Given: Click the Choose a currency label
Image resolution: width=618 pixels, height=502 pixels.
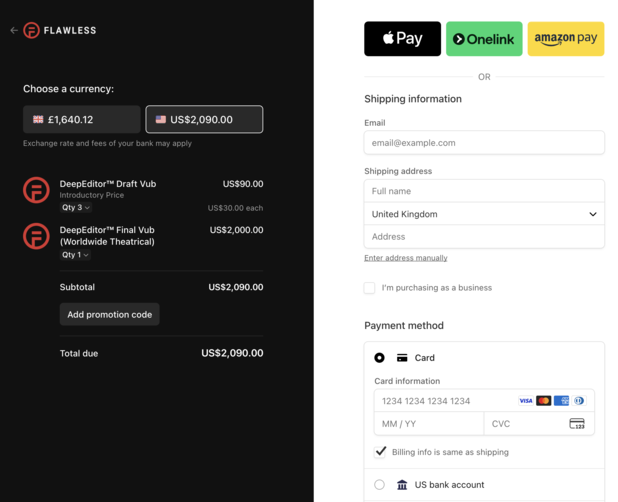Looking at the screenshot, I should [68, 89].
